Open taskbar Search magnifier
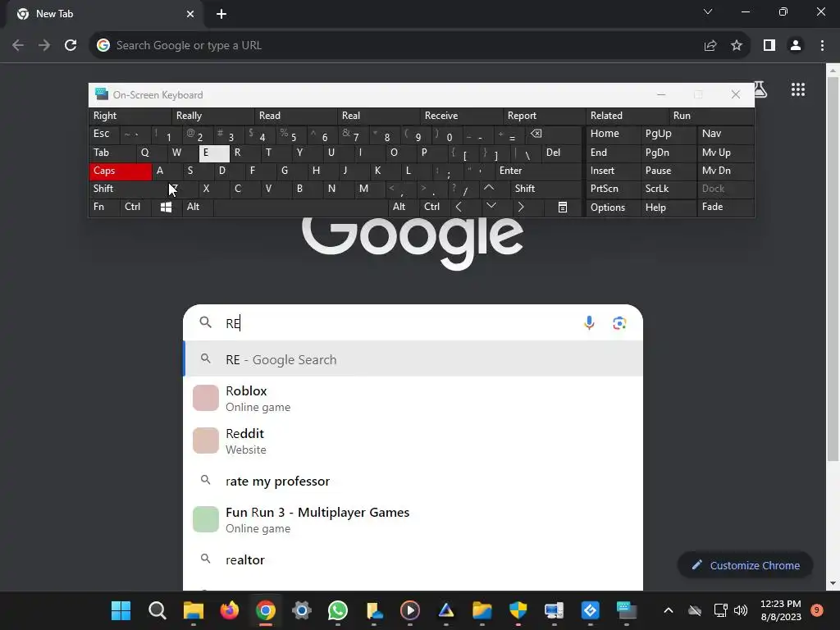This screenshot has height=630, width=840. (157, 610)
